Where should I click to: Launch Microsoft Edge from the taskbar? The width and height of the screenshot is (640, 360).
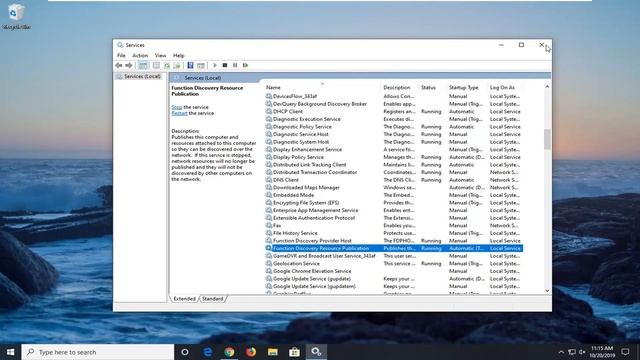207,352
